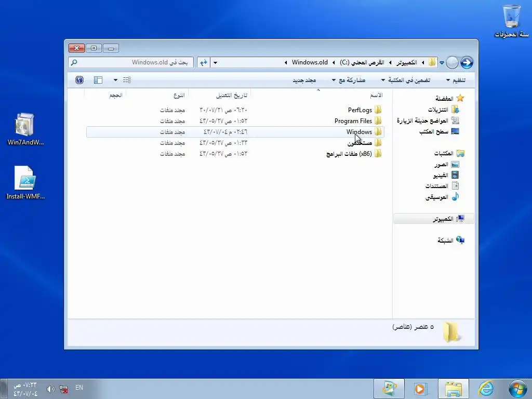Open المستندات (Documents) library
The width and height of the screenshot is (532, 399).
point(443,186)
